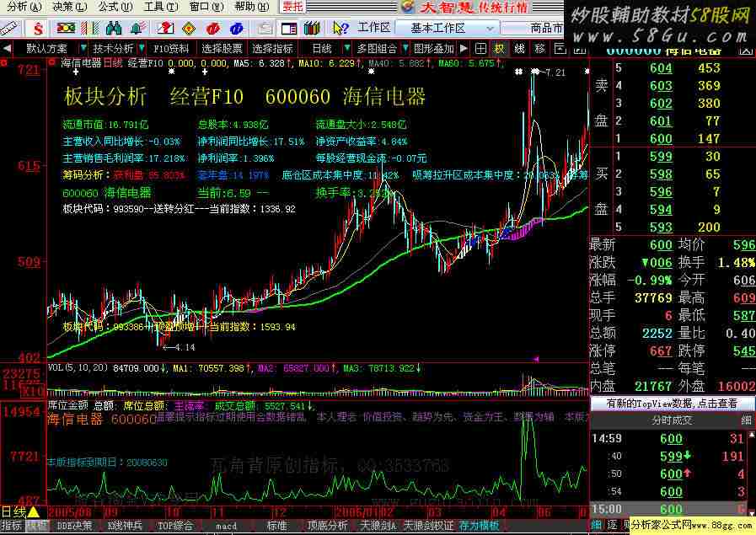756x535 pixels.
Task: Click the green-yellow banner toolbar icon
Action: 66,29
